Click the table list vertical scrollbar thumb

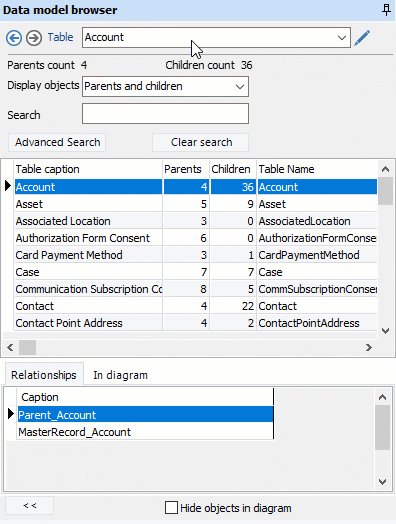click(x=385, y=191)
